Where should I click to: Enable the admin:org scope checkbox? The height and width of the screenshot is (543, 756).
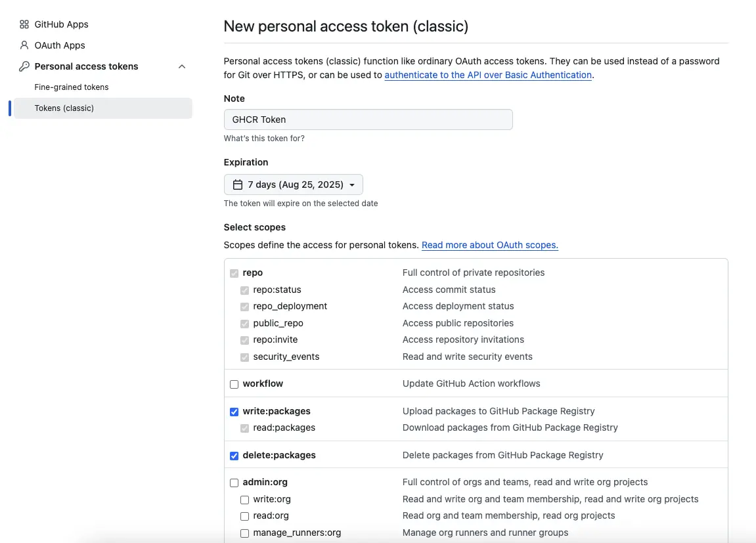[x=234, y=483]
